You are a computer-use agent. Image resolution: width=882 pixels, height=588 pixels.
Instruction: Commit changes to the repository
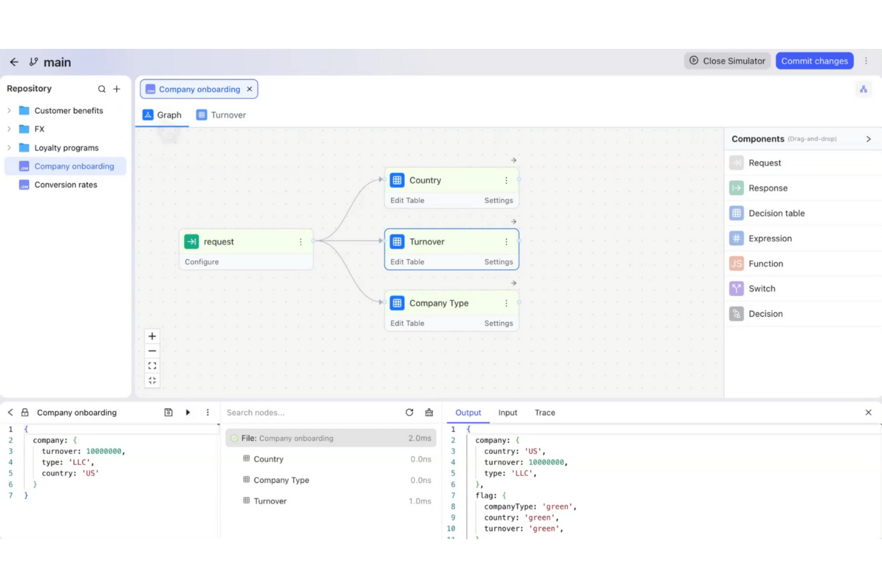click(815, 60)
